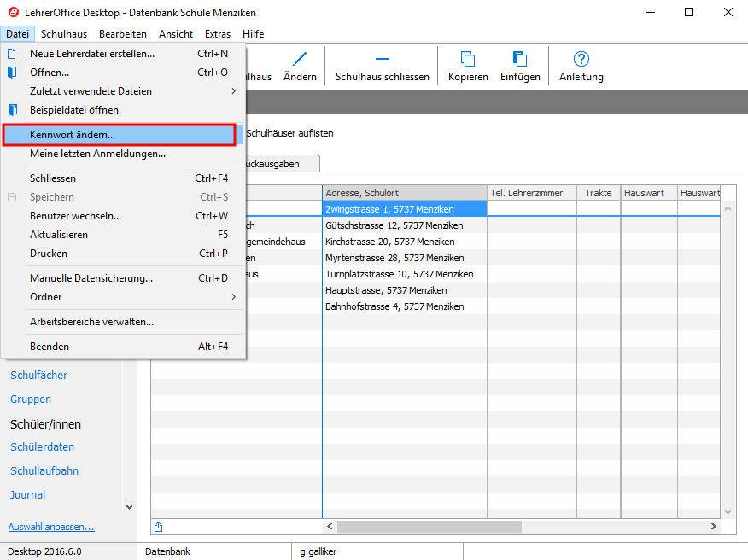Choose Manuelle Datensicherung from menu
Image resolution: width=748 pixels, height=560 pixels.
pos(91,278)
